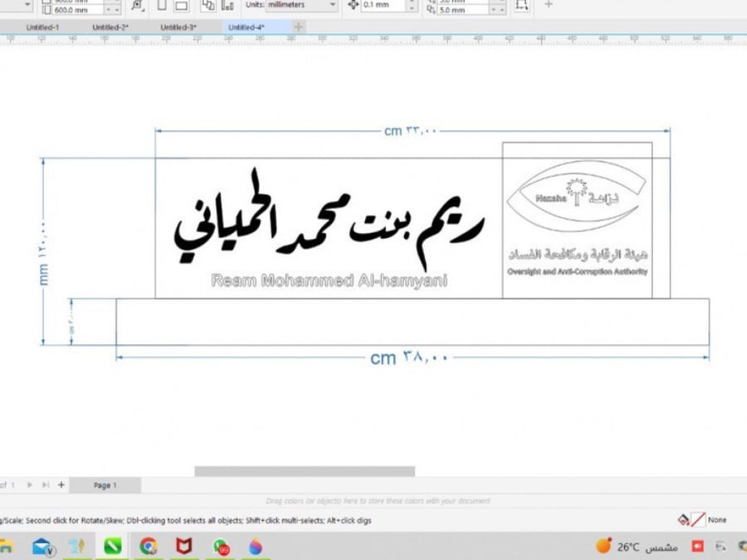747x560 pixels.
Task: Click the treat as filled bounding-box icon
Action: (522, 6)
